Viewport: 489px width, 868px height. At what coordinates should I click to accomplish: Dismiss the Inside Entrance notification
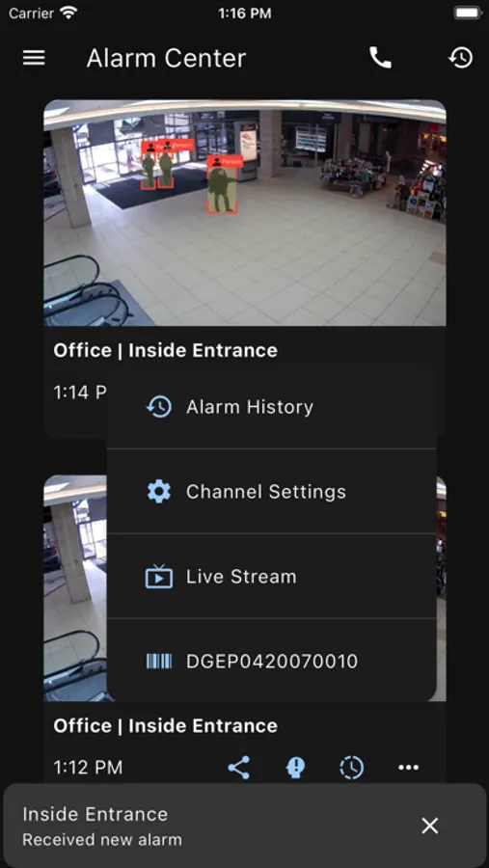430,826
